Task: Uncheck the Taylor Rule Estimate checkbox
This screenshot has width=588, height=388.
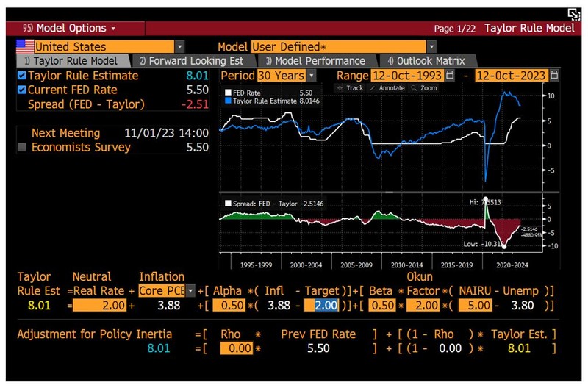Action: click(x=21, y=76)
